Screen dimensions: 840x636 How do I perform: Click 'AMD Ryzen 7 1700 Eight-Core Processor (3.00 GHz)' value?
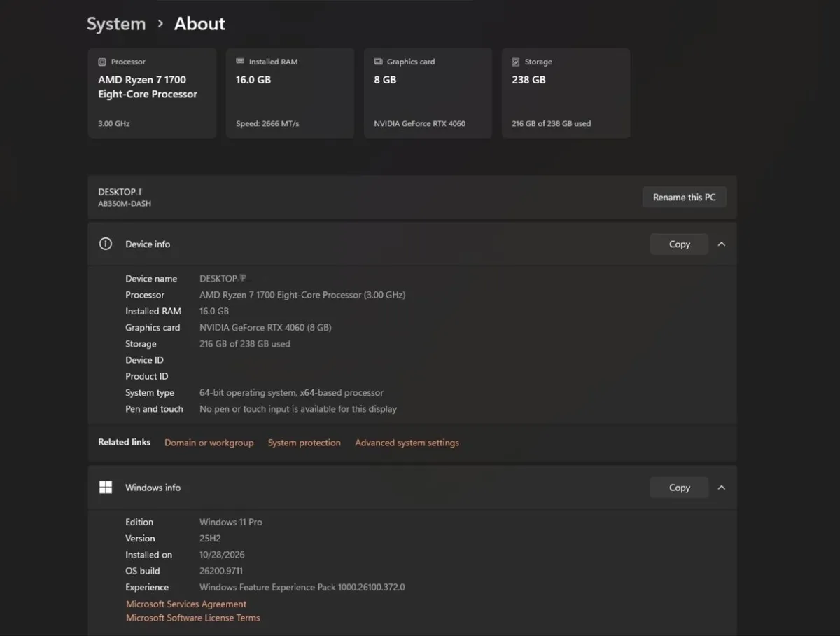click(x=302, y=295)
